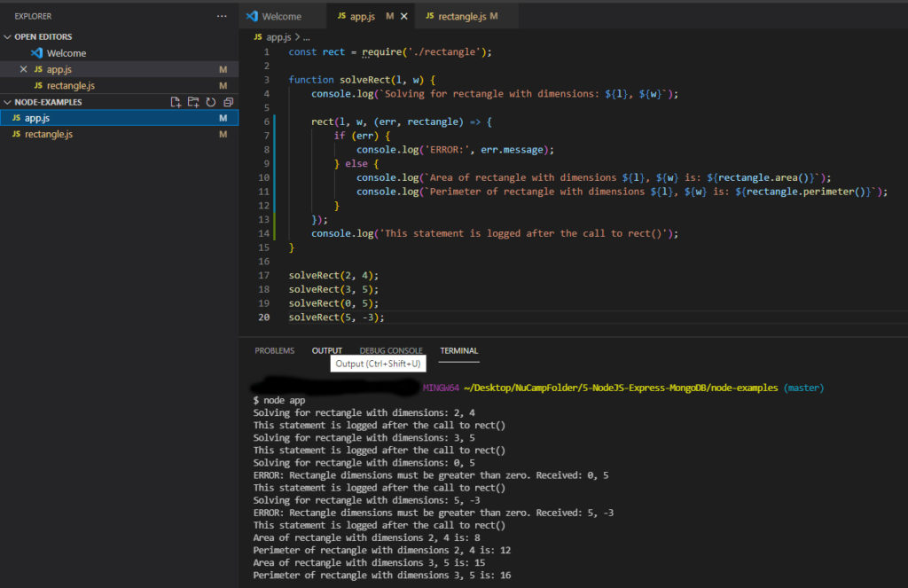Select the TERMINAL panel tab
The image size is (908, 588).
click(458, 350)
